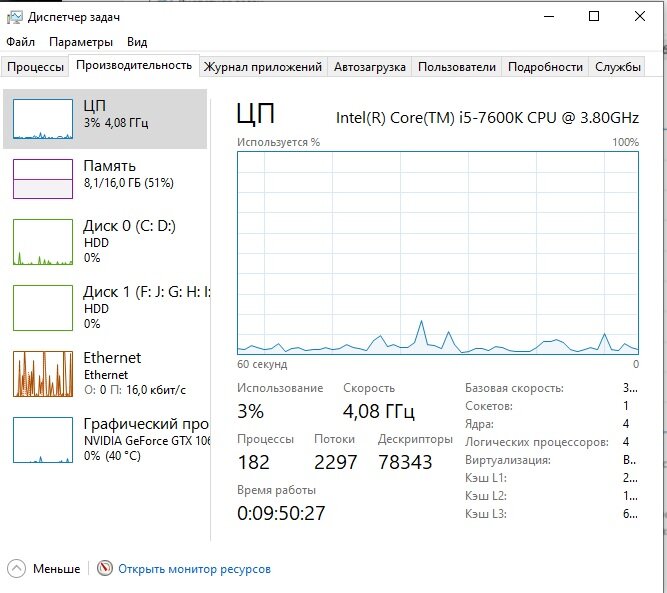The image size is (667, 593).
Task: Switch to the Процессы tab
Action: 35,67
